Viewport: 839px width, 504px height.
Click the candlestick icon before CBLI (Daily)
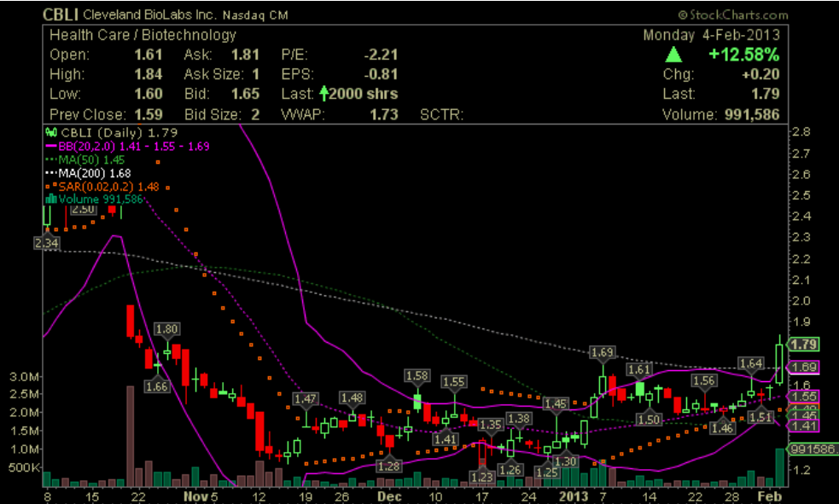point(51,132)
